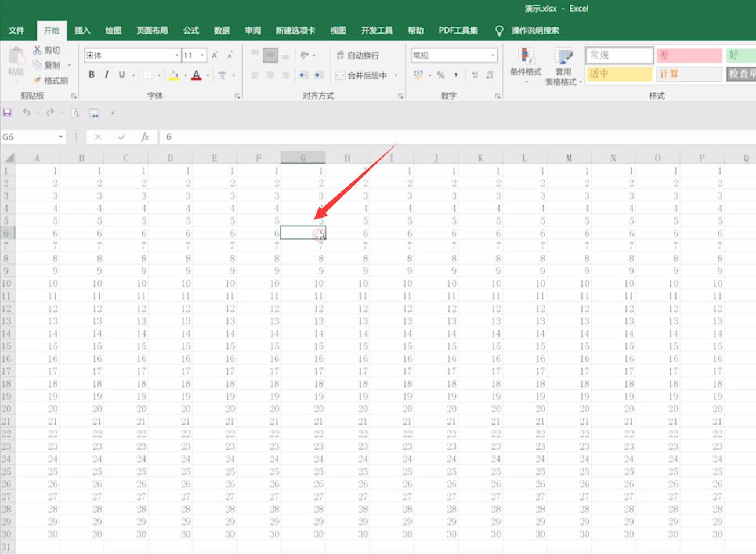The width and height of the screenshot is (756, 554).
Task: Apply the red font color A icon
Action: (196, 75)
